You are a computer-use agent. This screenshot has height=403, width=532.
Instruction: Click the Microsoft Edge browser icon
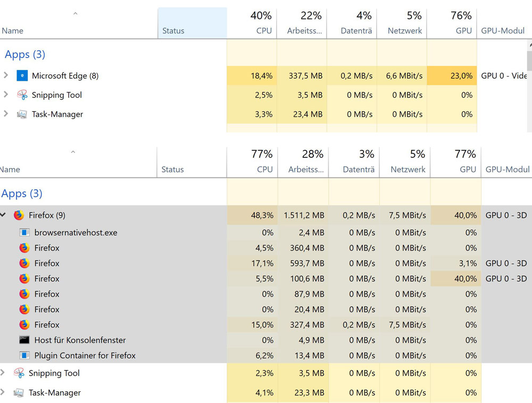coord(22,75)
